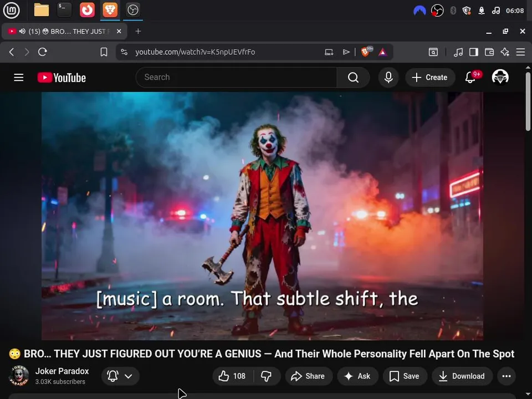Click the youtube.com URL address field
This screenshot has height=399, width=532.
pos(195,52)
